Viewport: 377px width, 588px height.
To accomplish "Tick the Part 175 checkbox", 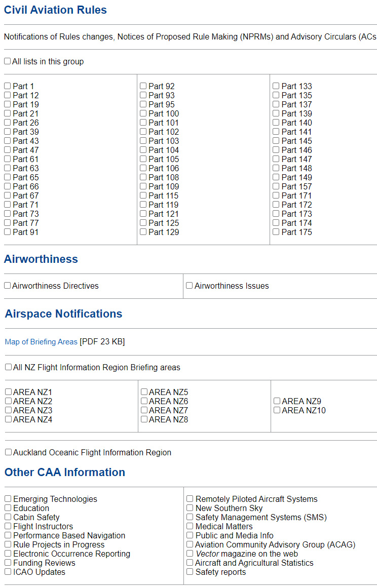I will coord(276,232).
